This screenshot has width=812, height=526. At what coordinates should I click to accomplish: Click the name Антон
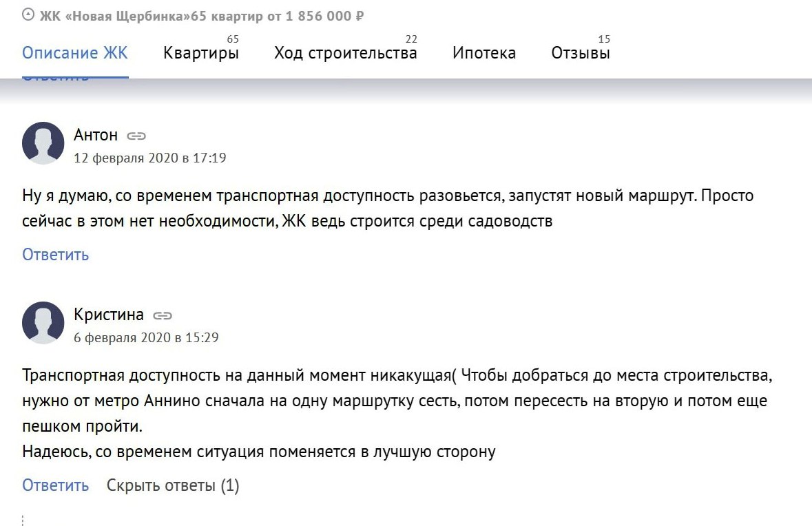(96, 135)
